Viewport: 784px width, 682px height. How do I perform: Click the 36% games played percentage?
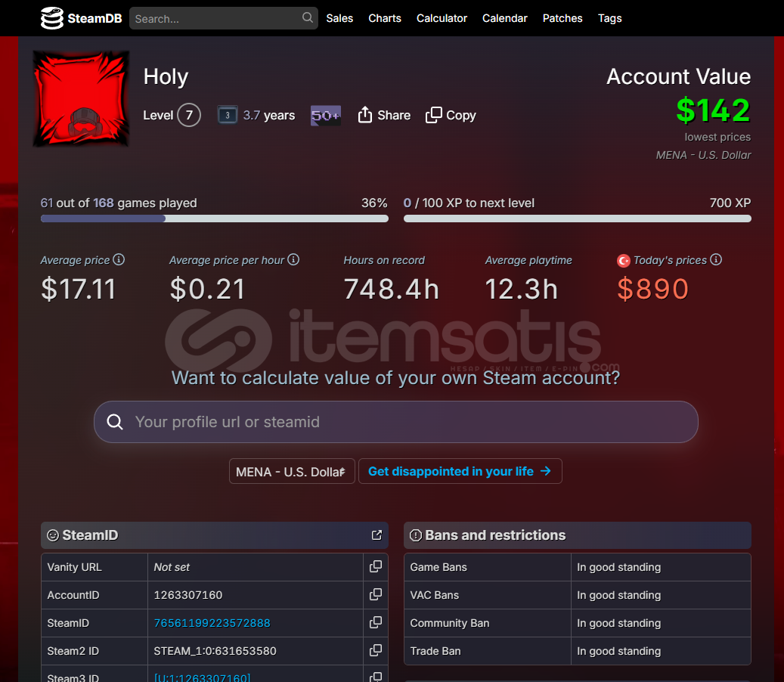click(374, 203)
